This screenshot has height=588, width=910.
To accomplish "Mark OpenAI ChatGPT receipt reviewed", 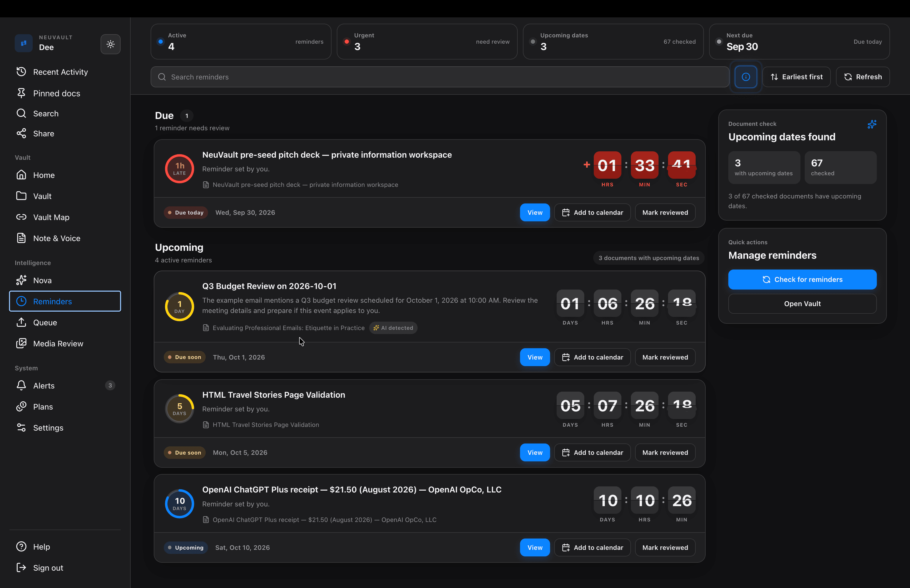I will [x=665, y=547].
